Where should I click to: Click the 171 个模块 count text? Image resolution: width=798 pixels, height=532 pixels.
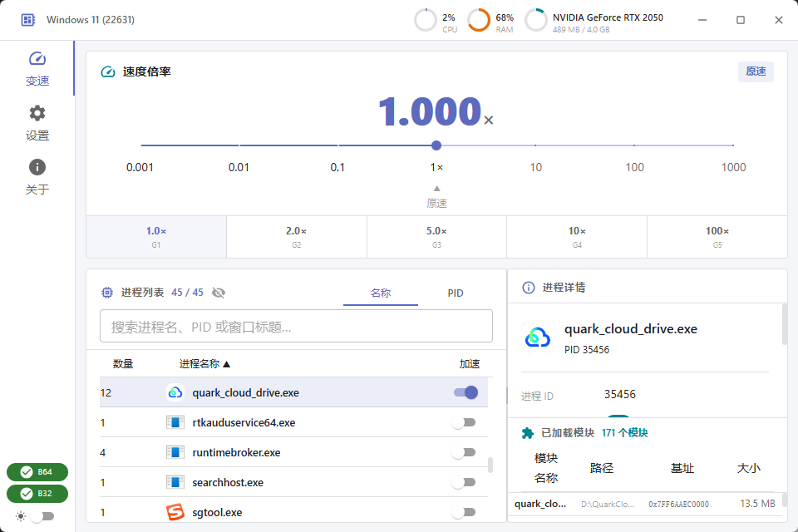pyautogui.click(x=624, y=433)
